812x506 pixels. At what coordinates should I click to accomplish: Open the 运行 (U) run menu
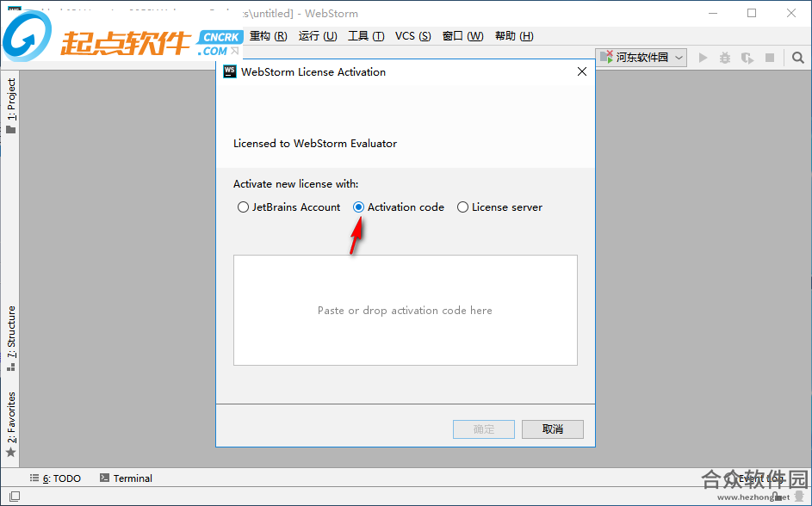pyautogui.click(x=318, y=35)
